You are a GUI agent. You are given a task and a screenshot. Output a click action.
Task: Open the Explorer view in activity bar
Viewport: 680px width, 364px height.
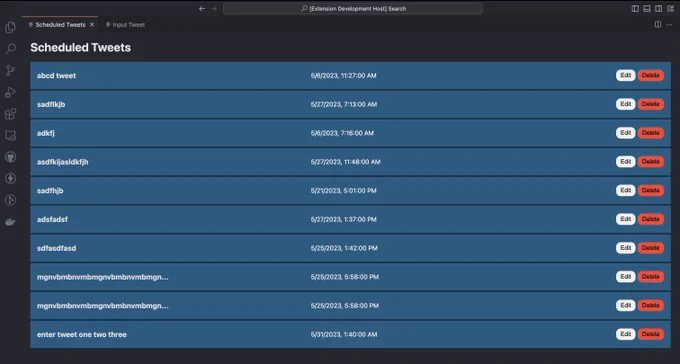(x=10, y=27)
